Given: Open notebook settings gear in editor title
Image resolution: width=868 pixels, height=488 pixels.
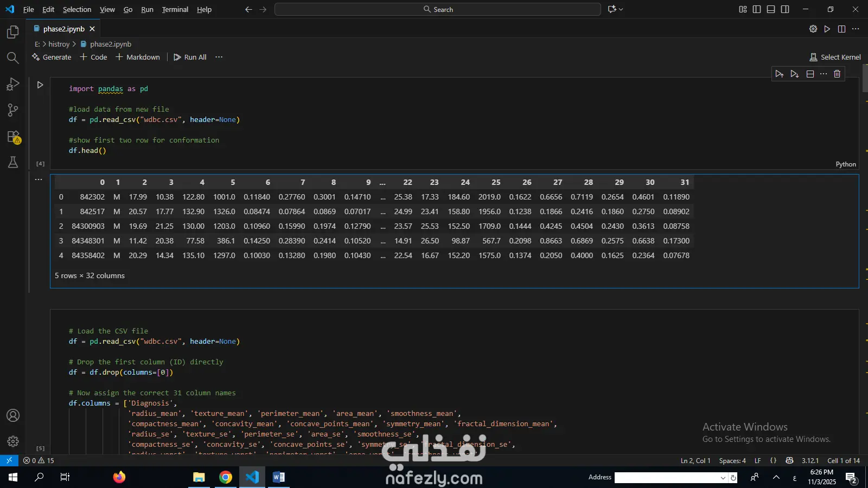Looking at the screenshot, I should (813, 29).
